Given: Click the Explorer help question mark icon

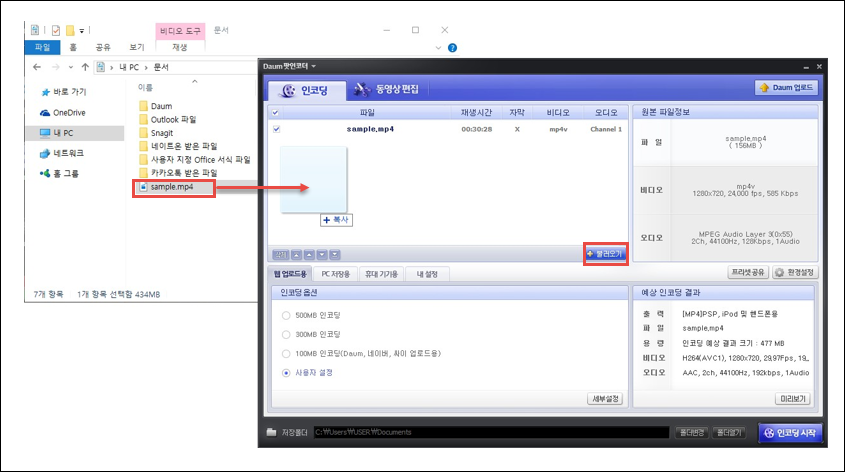Looking at the screenshot, I should point(452,48).
